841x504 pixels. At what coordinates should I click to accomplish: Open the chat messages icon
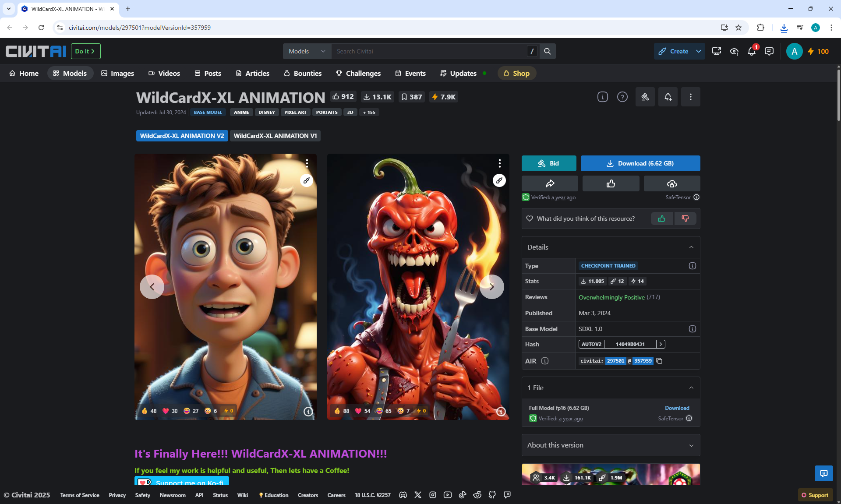pyautogui.click(x=769, y=51)
